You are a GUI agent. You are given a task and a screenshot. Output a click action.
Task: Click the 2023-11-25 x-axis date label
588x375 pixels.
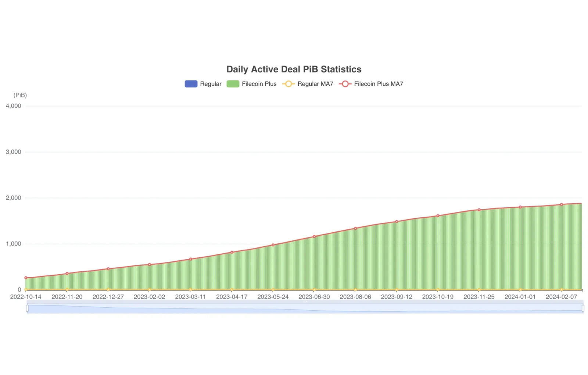click(x=479, y=297)
